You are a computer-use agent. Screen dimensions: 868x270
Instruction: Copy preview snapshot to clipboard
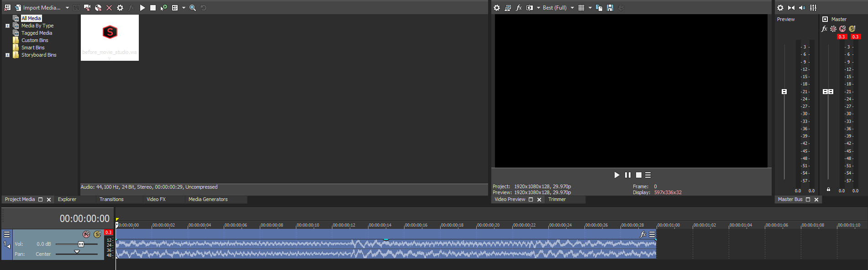(599, 8)
